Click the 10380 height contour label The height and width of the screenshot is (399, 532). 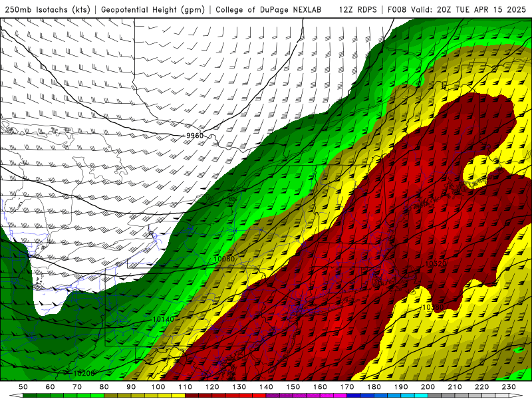(x=432, y=307)
